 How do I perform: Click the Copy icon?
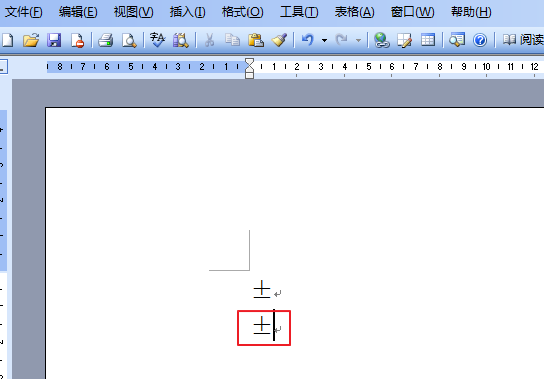(232, 40)
